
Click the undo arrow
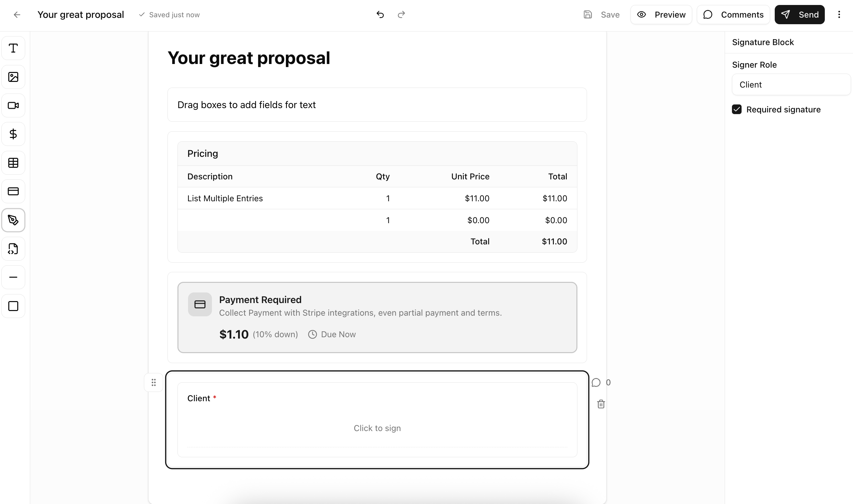point(380,15)
